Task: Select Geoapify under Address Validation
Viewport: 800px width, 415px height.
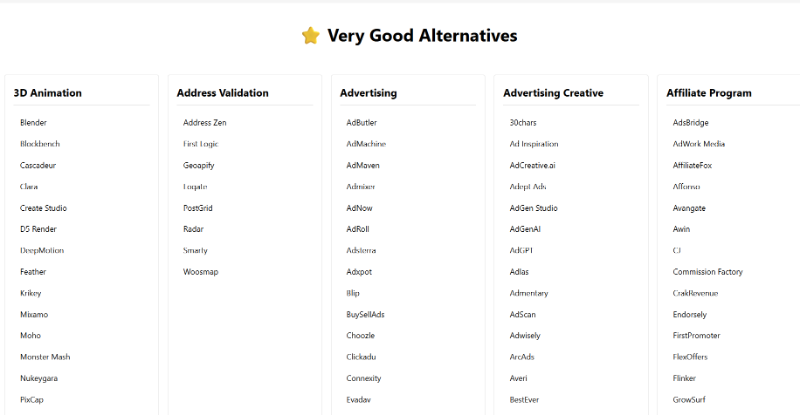Action: tap(199, 165)
